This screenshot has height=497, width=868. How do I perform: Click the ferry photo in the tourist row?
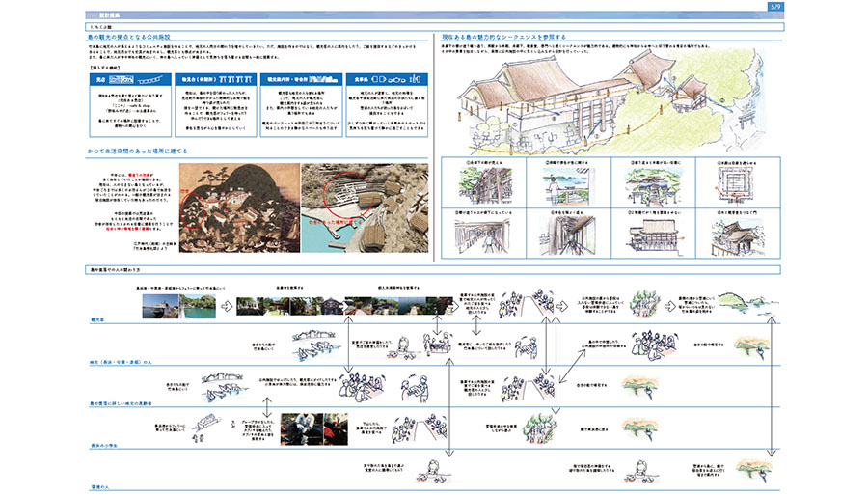pos(160,306)
